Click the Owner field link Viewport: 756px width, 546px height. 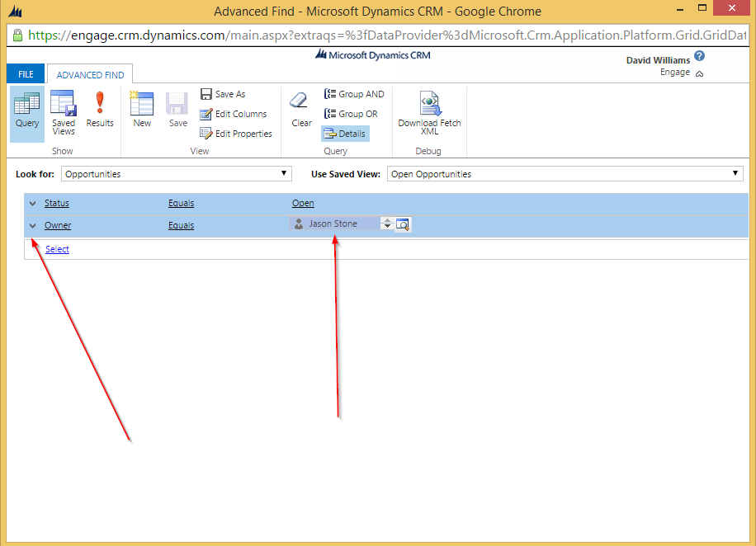click(x=58, y=225)
